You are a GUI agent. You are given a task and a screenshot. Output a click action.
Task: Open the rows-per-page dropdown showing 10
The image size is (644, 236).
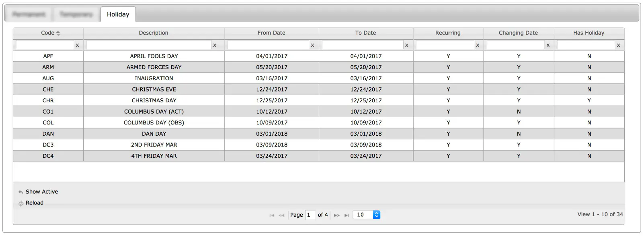point(366,215)
